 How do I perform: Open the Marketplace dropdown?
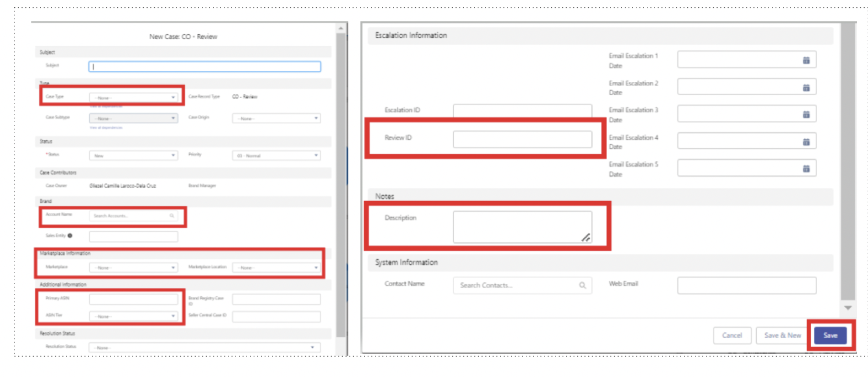133,268
